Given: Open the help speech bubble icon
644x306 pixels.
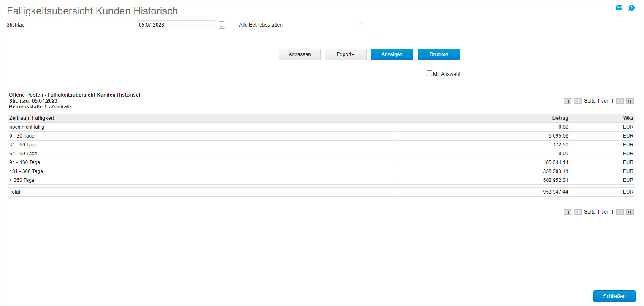Looking at the screenshot, I should click(631, 8).
